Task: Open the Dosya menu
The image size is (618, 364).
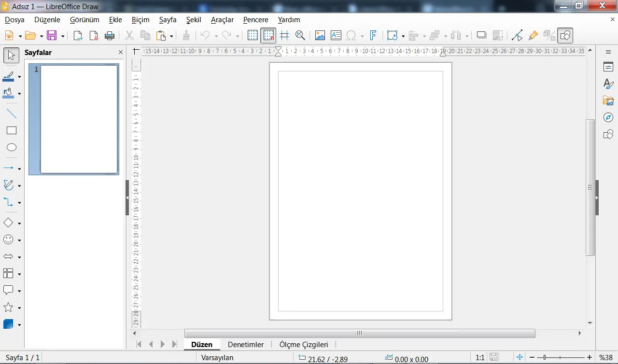Action: pos(15,20)
